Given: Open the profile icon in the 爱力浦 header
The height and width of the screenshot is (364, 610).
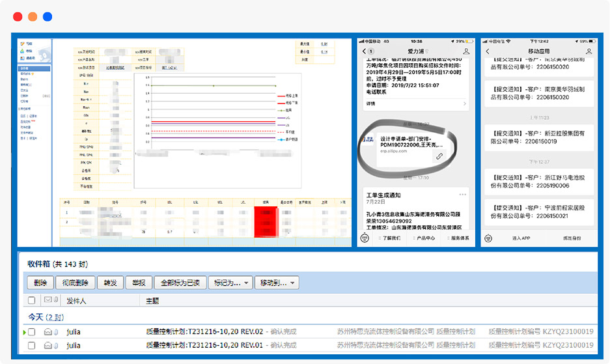Looking at the screenshot, I should click(466, 51).
